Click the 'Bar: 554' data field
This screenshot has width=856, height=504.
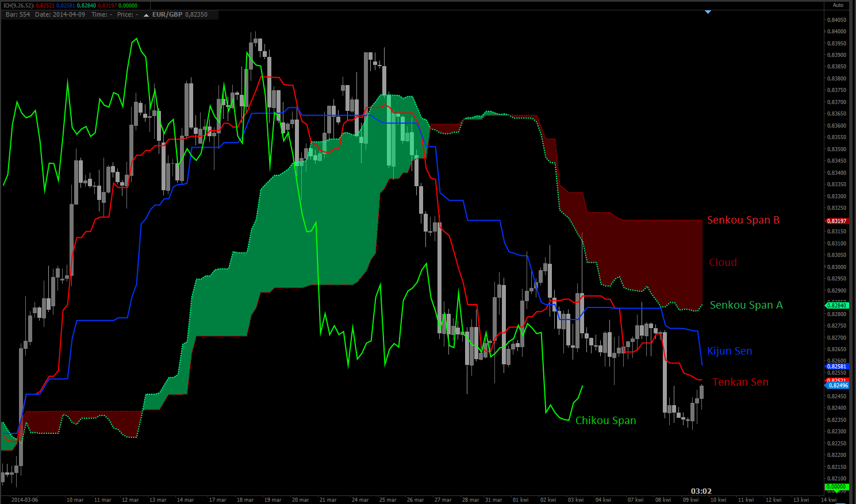tap(18, 14)
